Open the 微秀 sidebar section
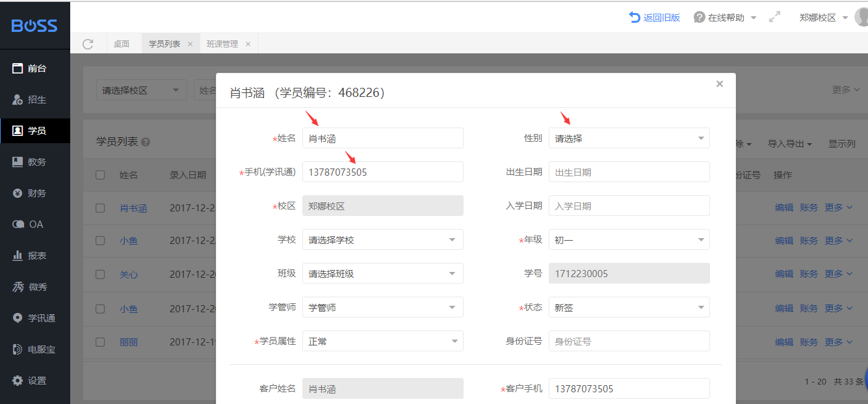The width and height of the screenshot is (868, 404). (x=35, y=287)
